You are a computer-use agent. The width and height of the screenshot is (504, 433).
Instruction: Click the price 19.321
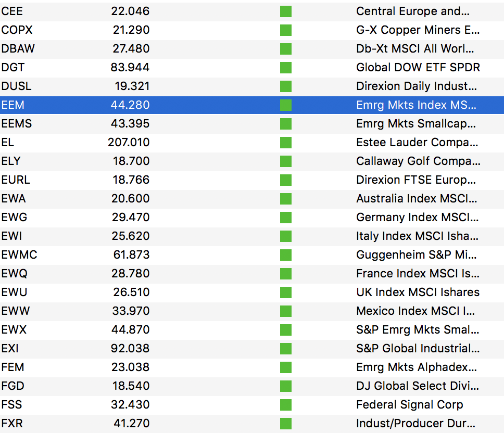pos(132,86)
